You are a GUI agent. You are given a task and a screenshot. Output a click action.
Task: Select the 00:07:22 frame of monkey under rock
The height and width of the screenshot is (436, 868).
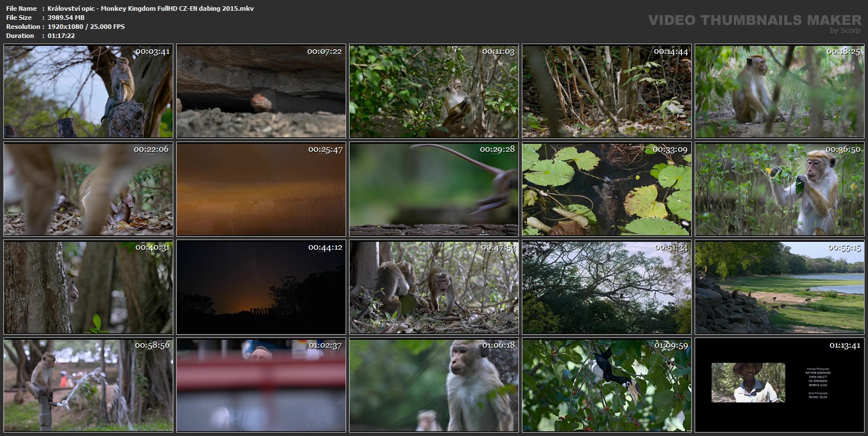[x=261, y=91]
